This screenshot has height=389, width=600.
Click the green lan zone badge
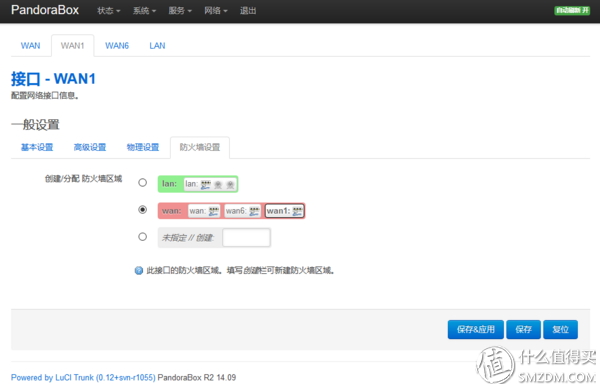pos(198,184)
